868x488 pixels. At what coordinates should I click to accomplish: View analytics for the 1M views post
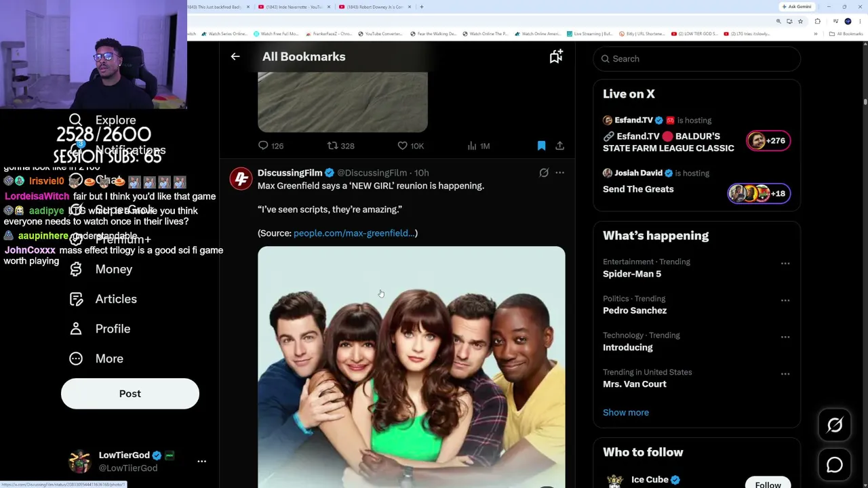click(x=479, y=146)
